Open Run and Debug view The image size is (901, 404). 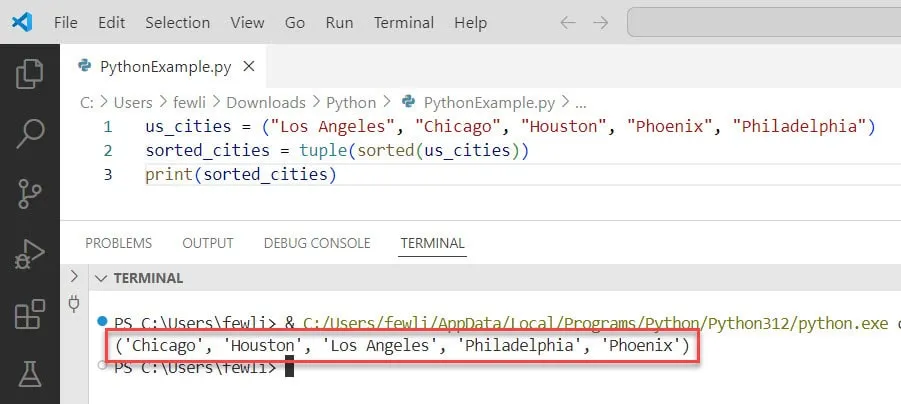click(30, 255)
